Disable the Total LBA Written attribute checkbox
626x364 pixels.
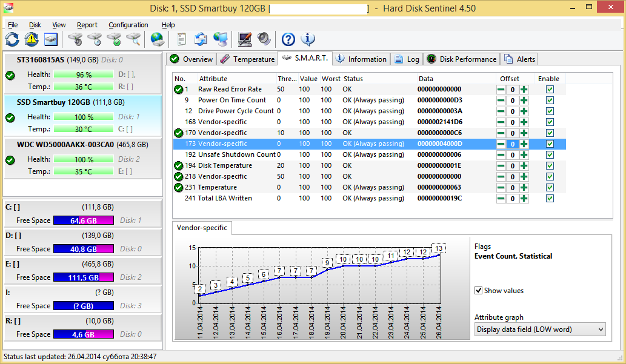coord(550,199)
